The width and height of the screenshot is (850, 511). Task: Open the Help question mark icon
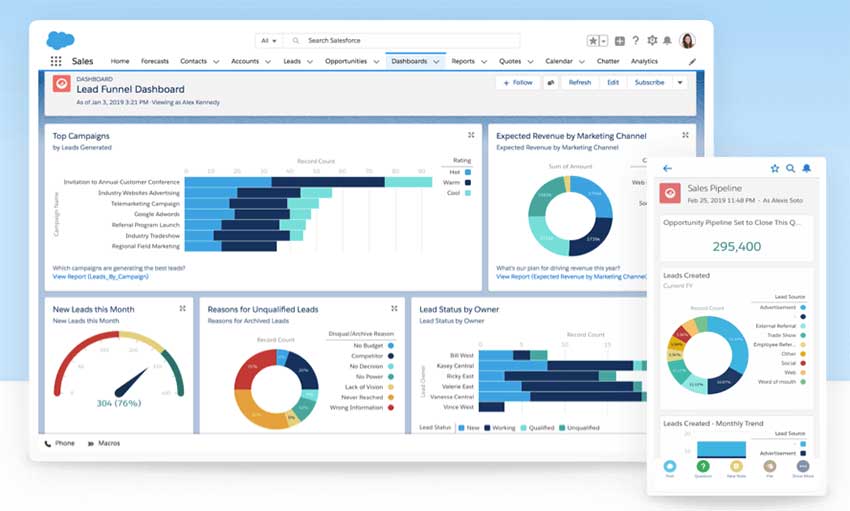[636, 40]
